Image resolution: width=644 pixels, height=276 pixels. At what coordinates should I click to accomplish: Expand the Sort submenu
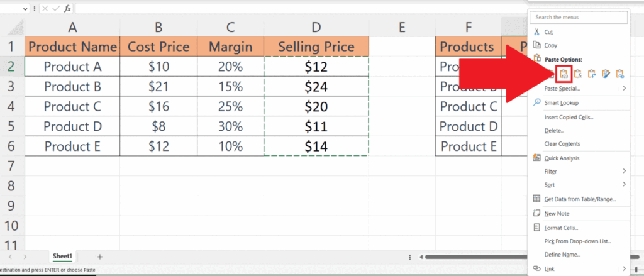point(624,184)
